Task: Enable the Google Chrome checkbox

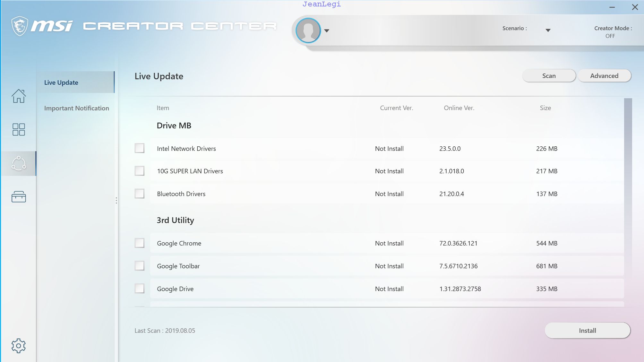Action: (139, 243)
